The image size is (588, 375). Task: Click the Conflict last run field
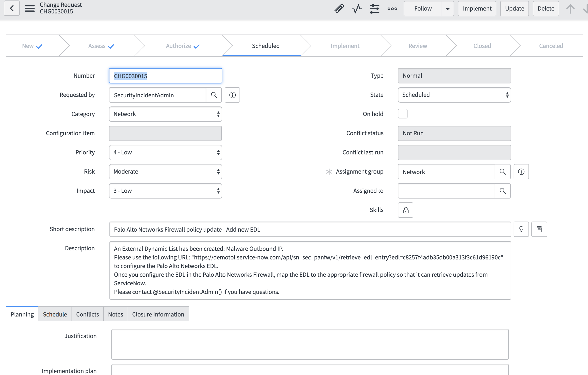pyautogui.click(x=454, y=152)
